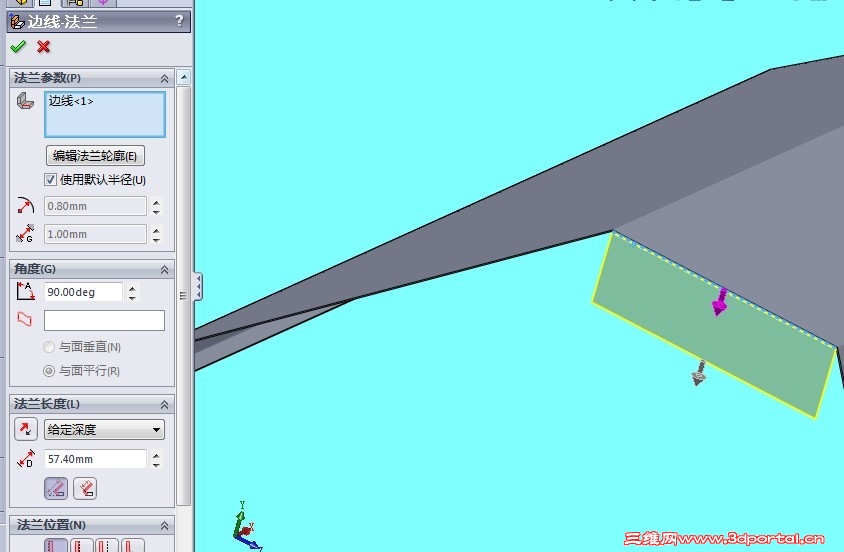Image resolution: width=844 pixels, height=552 pixels.
Task: Click the panel collapse handle at splitter
Action: coord(198,286)
